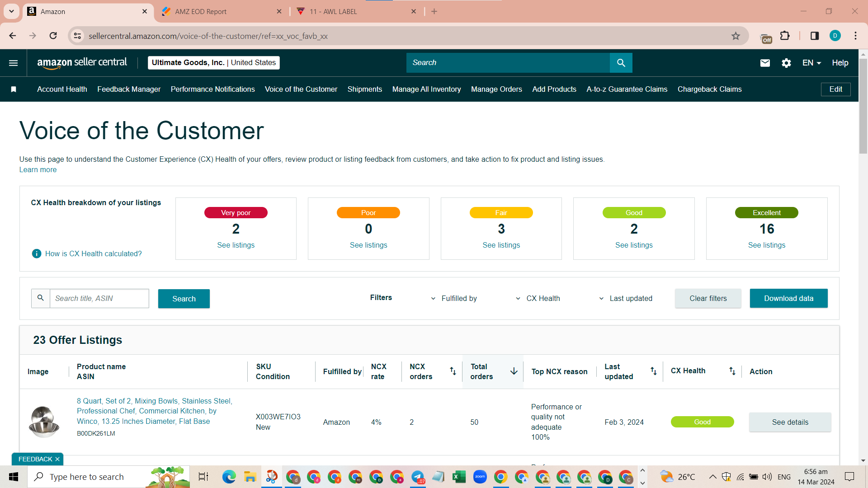Click the Mixing Bowls product thumbnail

click(x=44, y=422)
